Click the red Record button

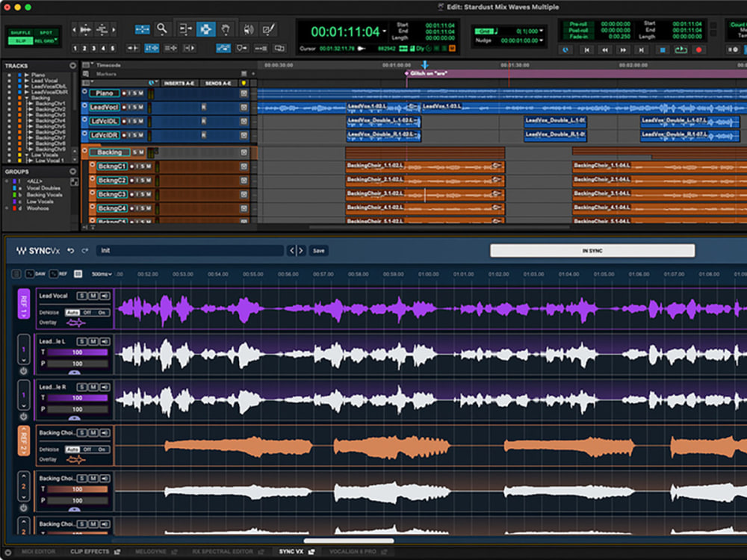[x=699, y=49]
